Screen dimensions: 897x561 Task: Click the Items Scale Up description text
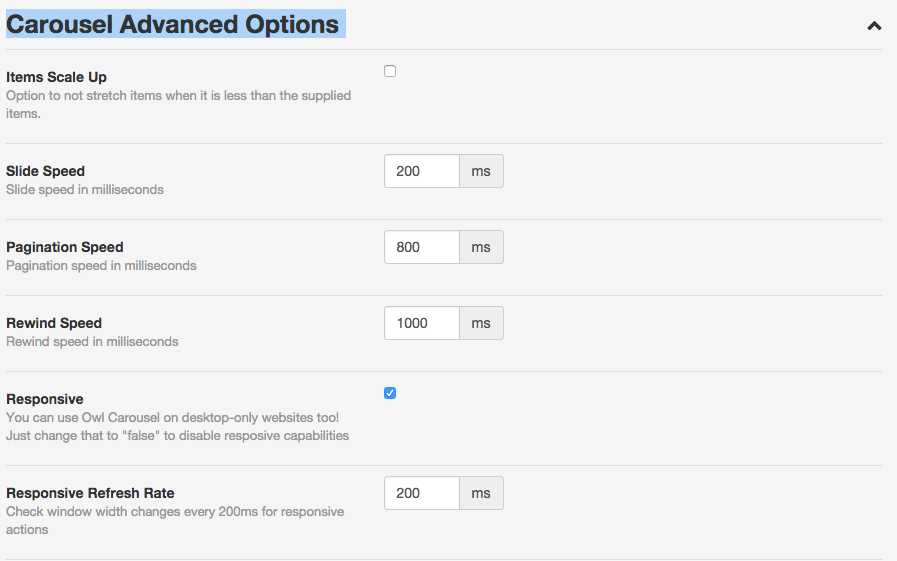pos(178,104)
